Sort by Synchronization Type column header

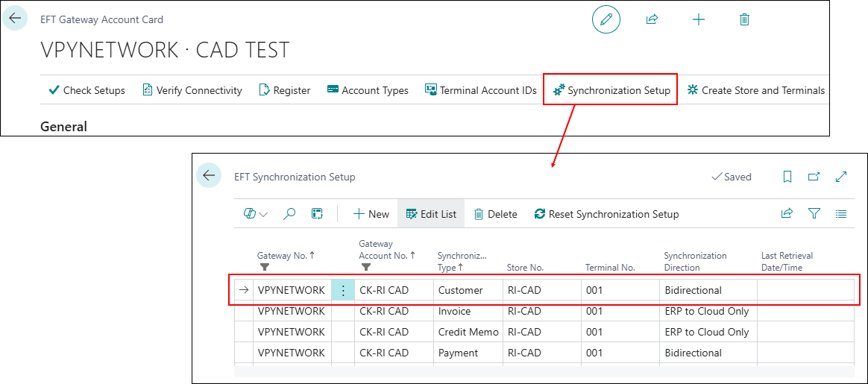point(462,262)
